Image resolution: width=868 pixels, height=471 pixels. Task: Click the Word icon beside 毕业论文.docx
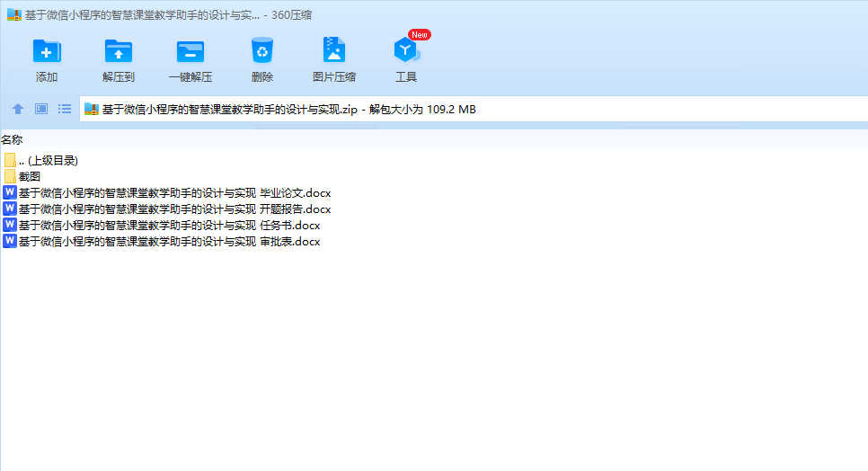pyautogui.click(x=9, y=192)
